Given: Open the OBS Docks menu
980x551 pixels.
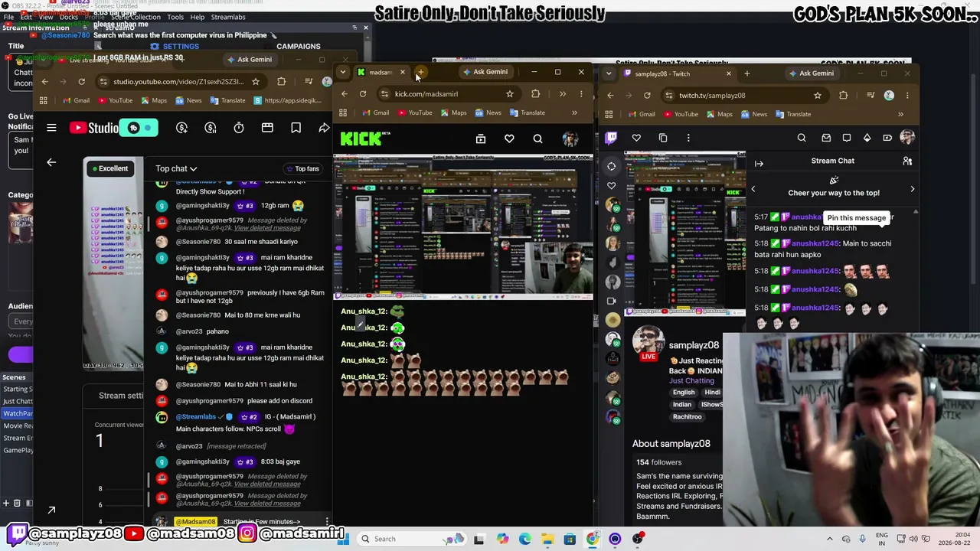Looking at the screenshot, I should tap(69, 17).
